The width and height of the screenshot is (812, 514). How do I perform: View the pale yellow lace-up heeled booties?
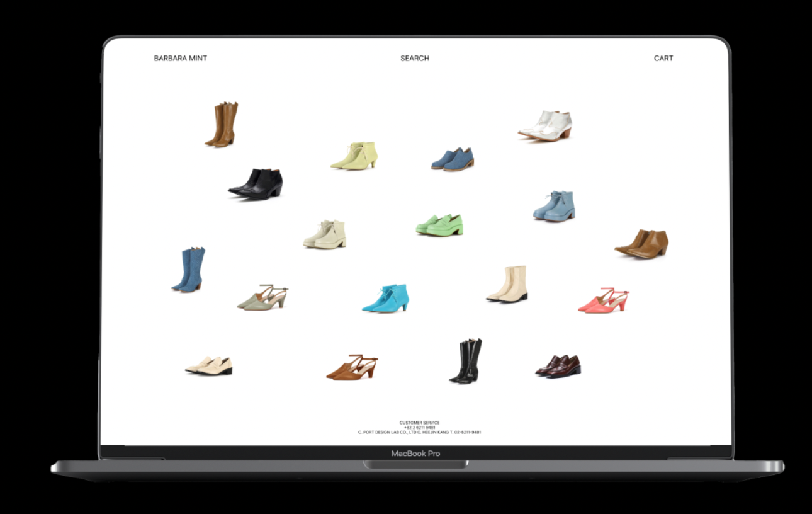point(354,156)
